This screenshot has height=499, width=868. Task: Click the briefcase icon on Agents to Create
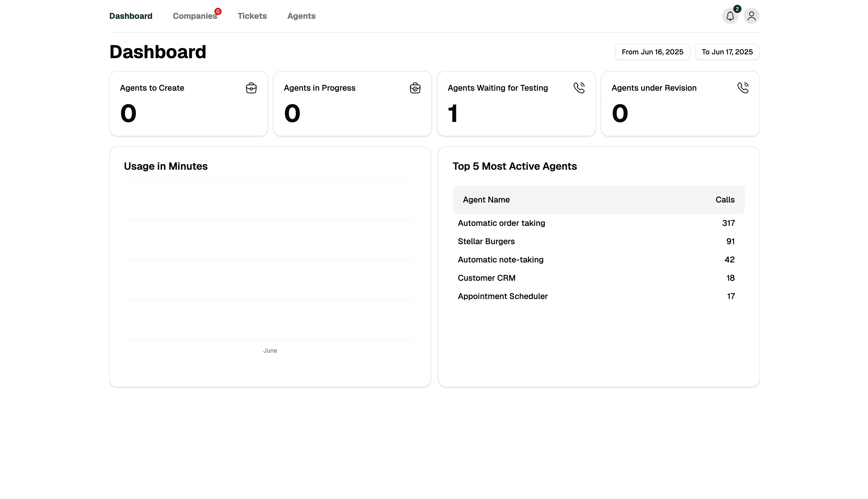coord(251,88)
